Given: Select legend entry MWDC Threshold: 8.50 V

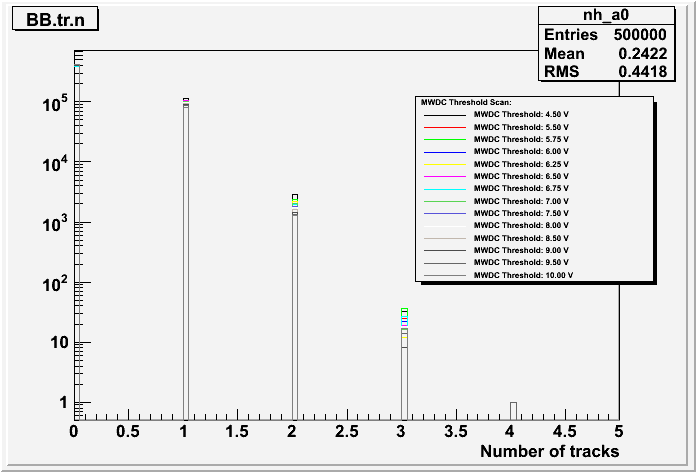Looking at the screenshot, I should pos(521,238).
